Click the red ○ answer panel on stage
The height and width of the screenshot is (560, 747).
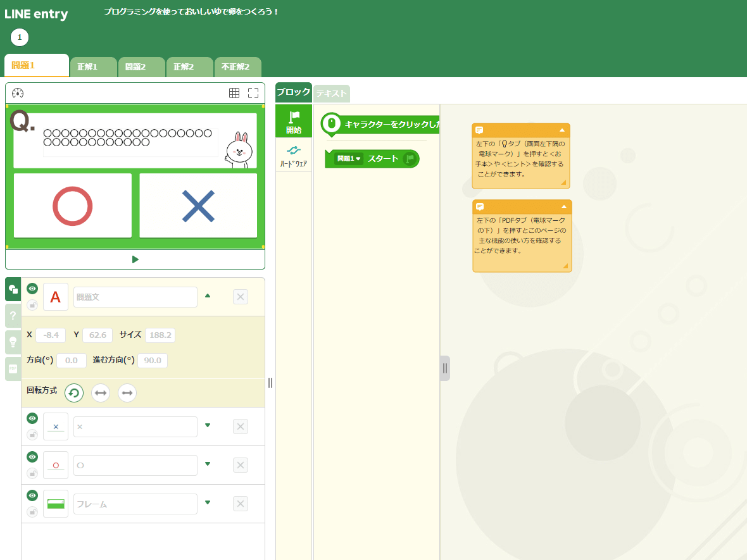pyautogui.click(x=72, y=205)
